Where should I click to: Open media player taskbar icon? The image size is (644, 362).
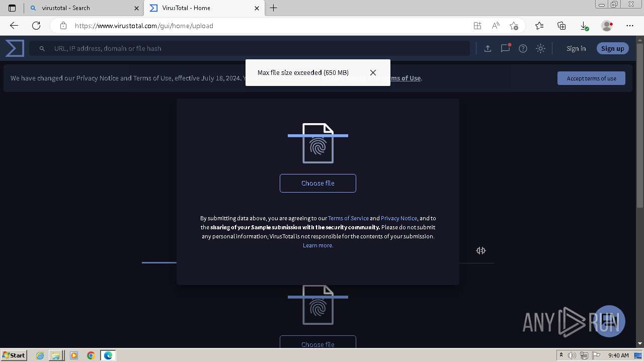click(74, 355)
